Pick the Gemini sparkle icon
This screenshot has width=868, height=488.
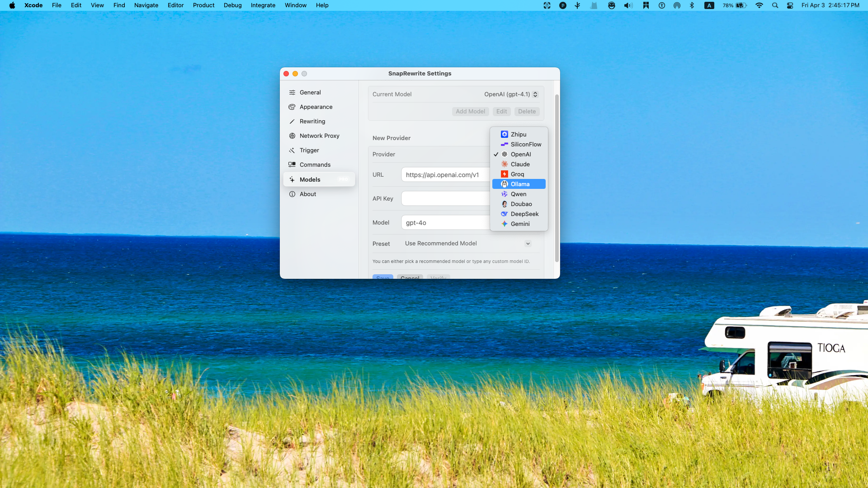point(505,224)
